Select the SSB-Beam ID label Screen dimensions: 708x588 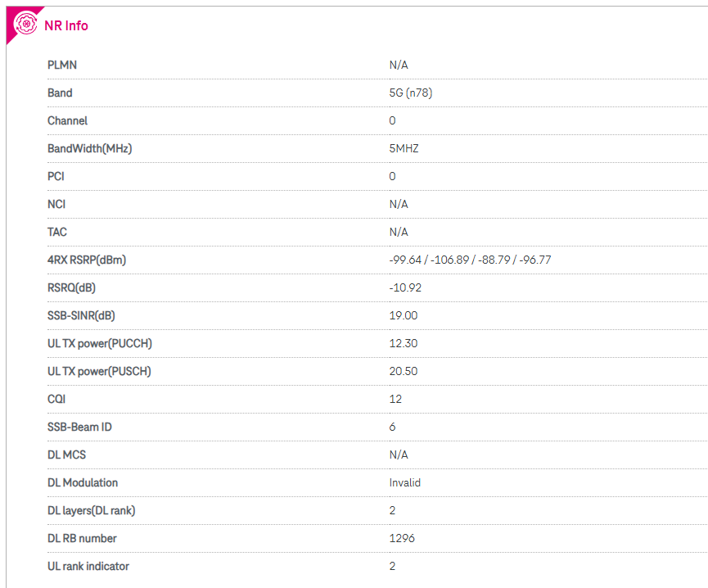click(x=79, y=427)
